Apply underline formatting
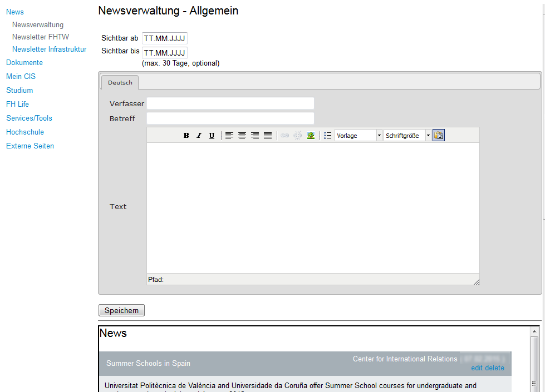 click(x=212, y=136)
